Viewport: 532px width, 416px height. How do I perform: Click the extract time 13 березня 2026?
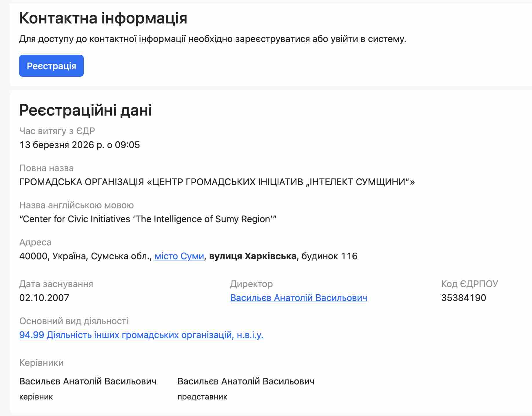79,145
